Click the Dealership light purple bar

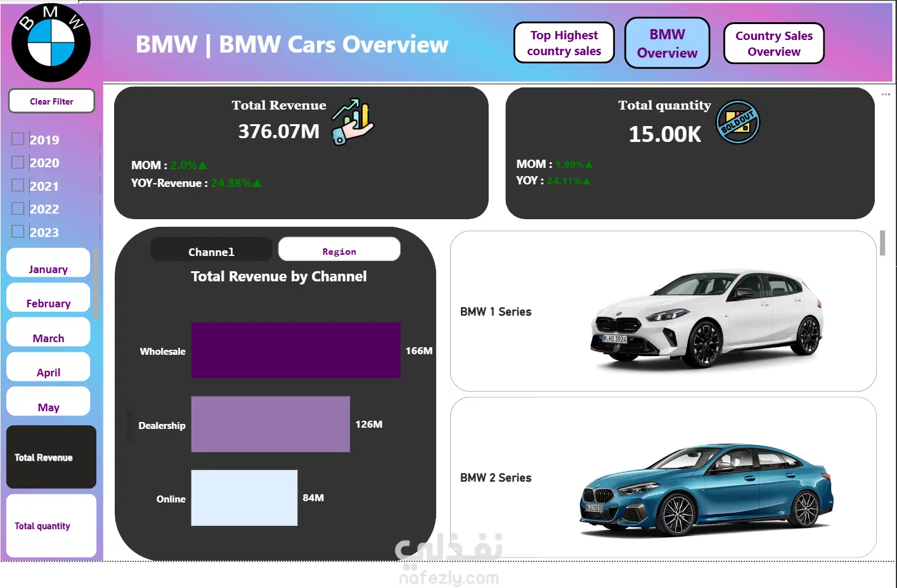pos(271,425)
